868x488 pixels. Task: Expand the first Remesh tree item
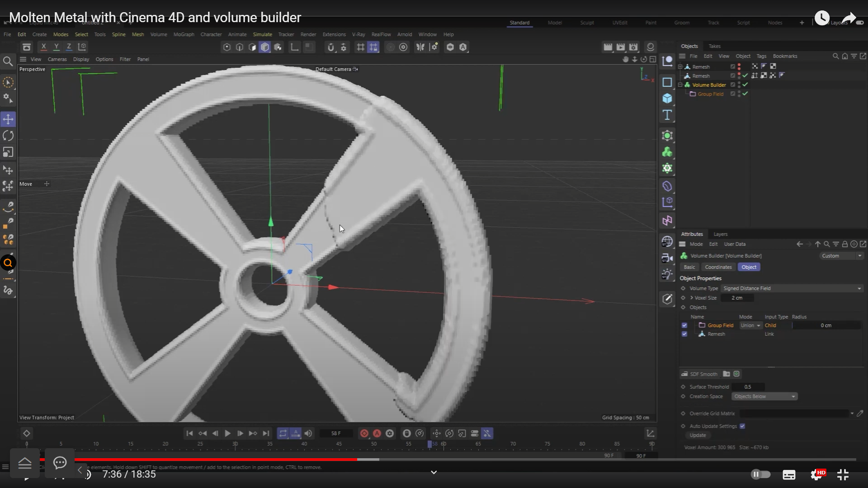680,66
